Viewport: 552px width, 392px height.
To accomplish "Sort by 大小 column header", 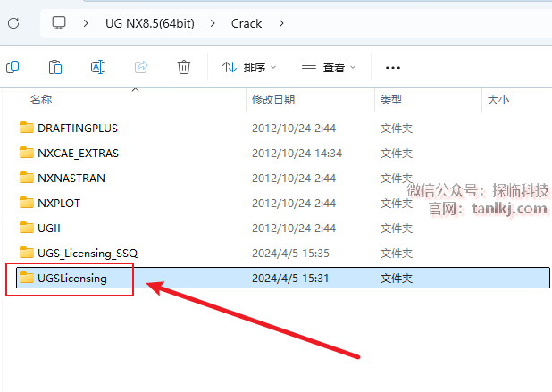I will click(x=498, y=100).
